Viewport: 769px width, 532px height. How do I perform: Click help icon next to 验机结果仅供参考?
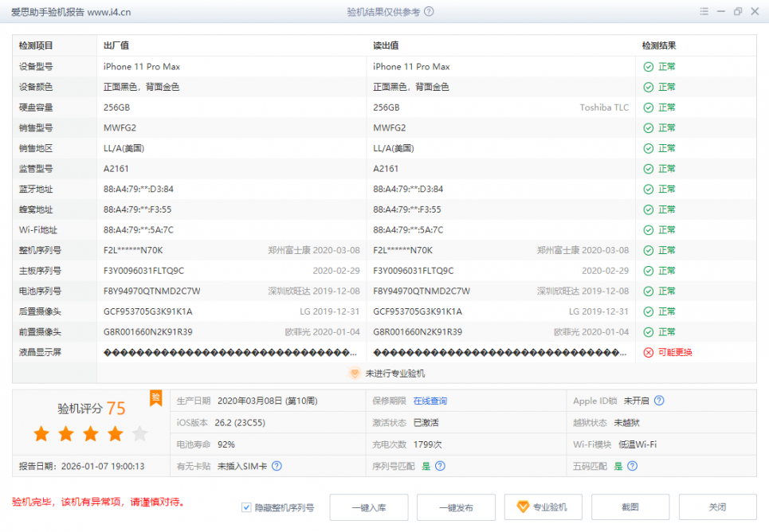click(x=430, y=12)
